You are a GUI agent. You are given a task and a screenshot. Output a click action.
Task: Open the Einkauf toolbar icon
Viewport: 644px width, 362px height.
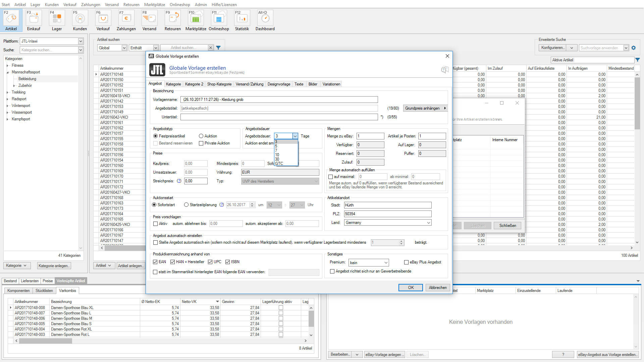pyautogui.click(x=34, y=18)
